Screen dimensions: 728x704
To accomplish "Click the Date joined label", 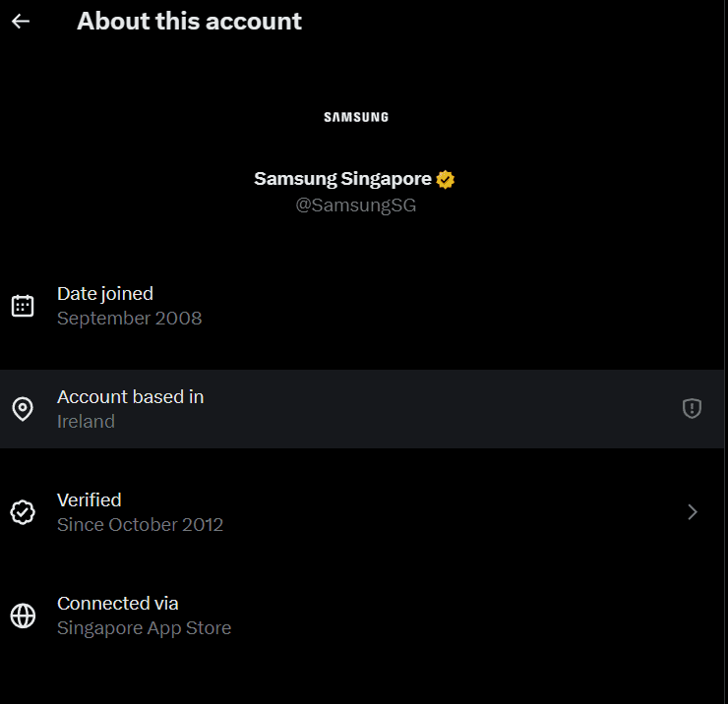I will [105, 293].
